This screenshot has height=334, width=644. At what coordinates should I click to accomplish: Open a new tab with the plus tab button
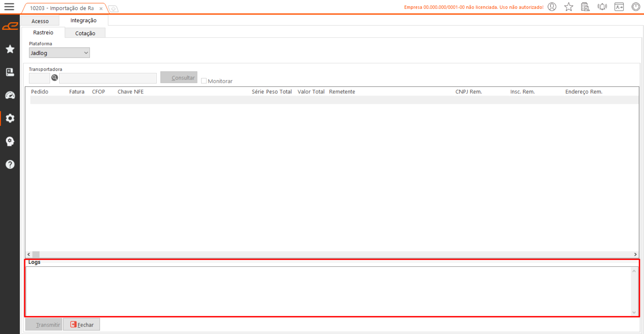tap(113, 9)
